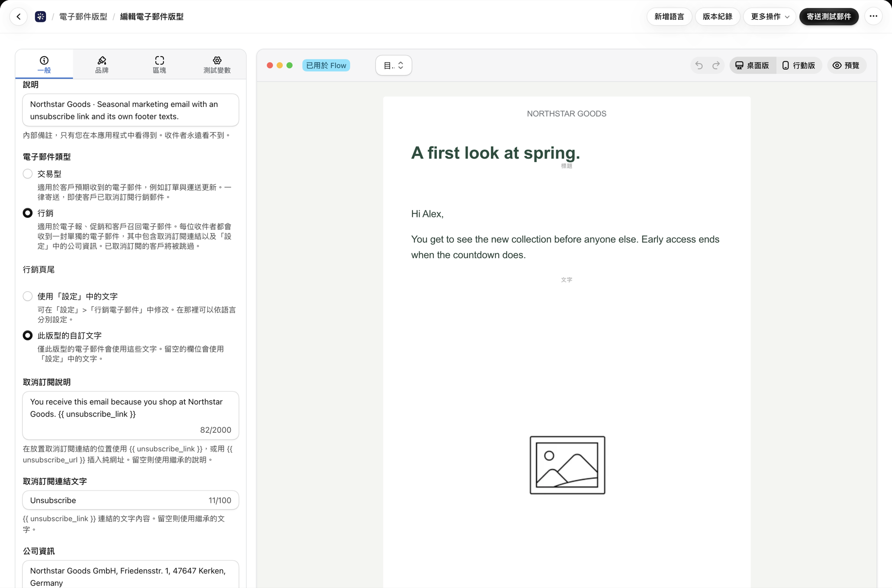The width and height of the screenshot is (892, 588).
Task: Click the 取消訂閱連結文字 Unsubscribe field
Action: [x=131, y=500]
